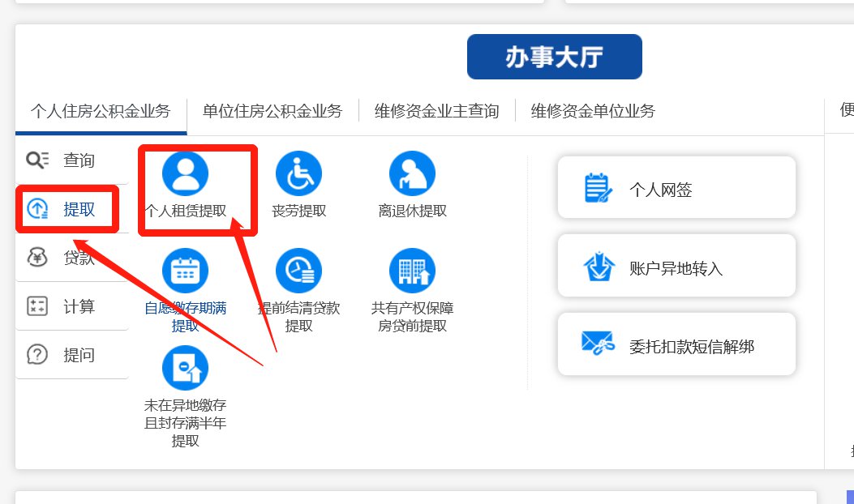Open the 个人租赁提取 person icon
This screenshot has height=504, width=854.
pos(185,173)
